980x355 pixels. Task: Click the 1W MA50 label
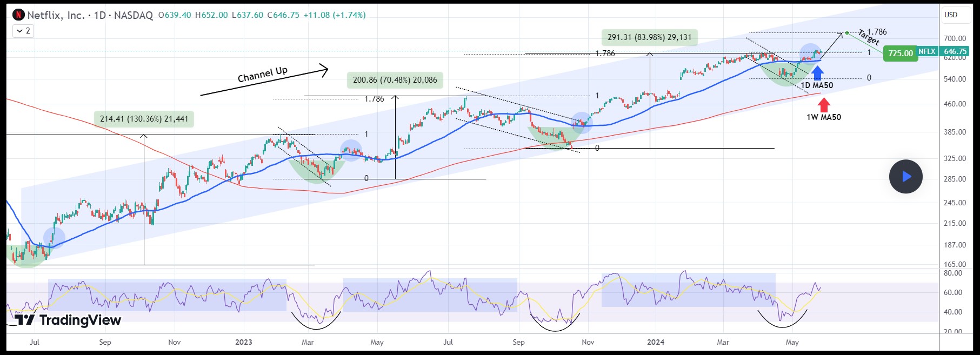824,117
